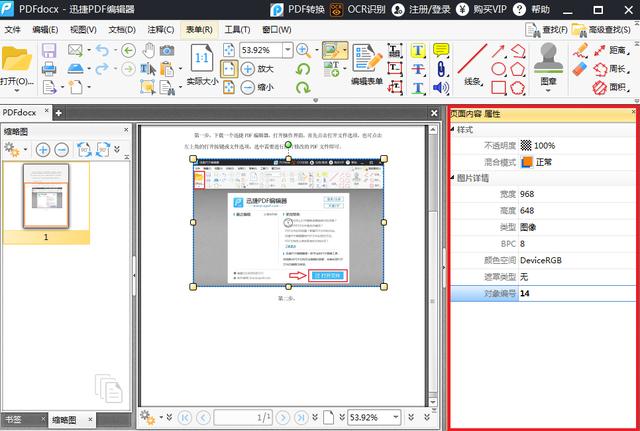Open OCR识别 recognition tool
Screen dimensions: 640x431
point(358,9)
